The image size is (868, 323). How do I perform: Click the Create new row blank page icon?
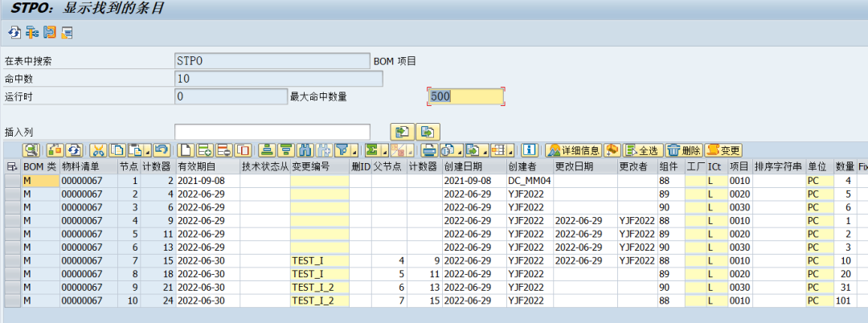[x=186, y=150]
